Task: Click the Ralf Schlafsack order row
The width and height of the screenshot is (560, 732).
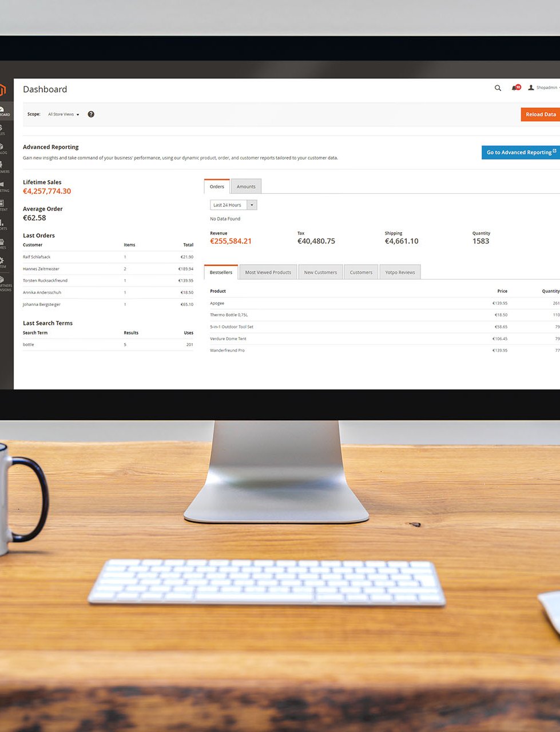Action: tap(108, 257)
